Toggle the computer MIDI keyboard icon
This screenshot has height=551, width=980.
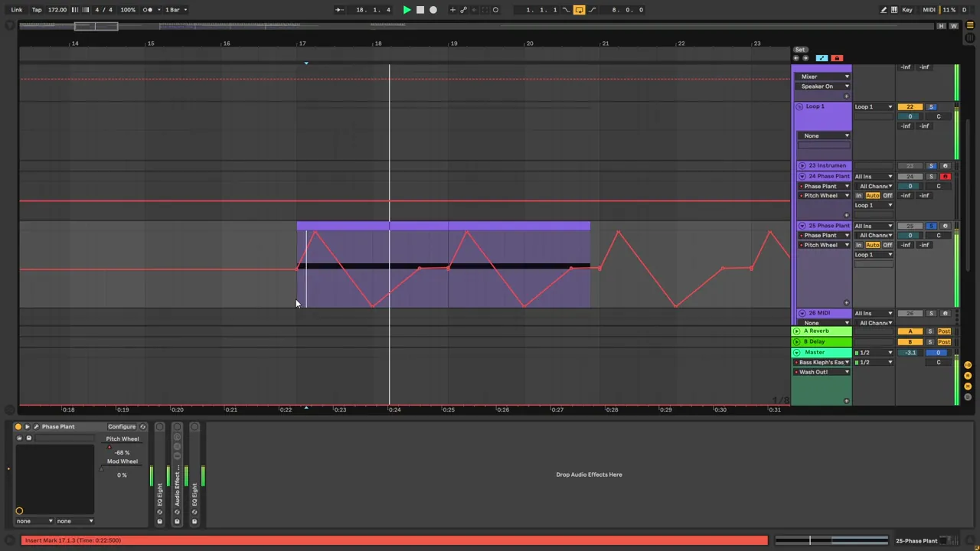tap(894, 10)
